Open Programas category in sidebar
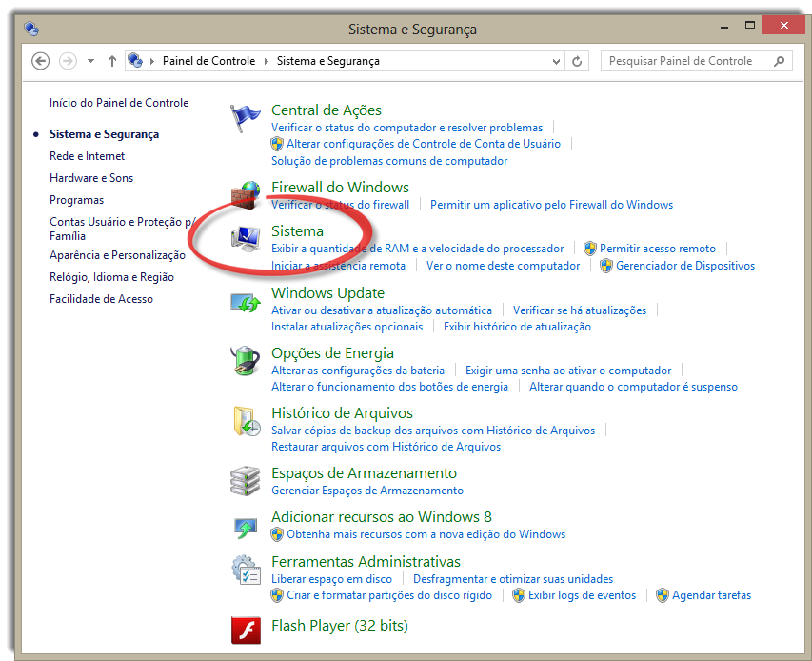 [x=77, y=200]
